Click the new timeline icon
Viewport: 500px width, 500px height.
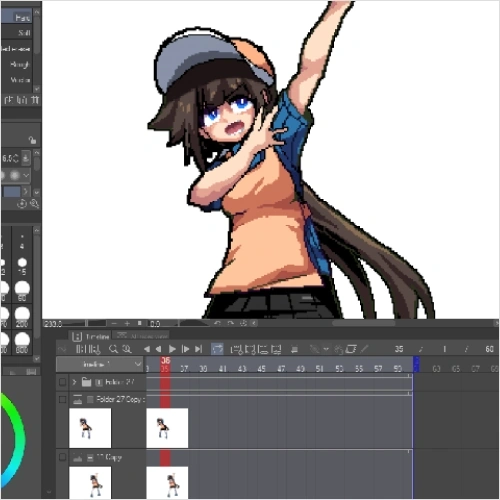coord(80,349)
